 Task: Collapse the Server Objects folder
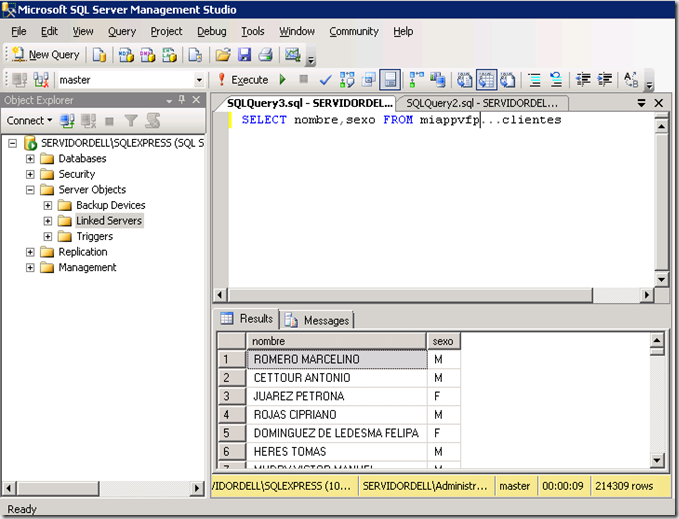click(x=30, y=190)
